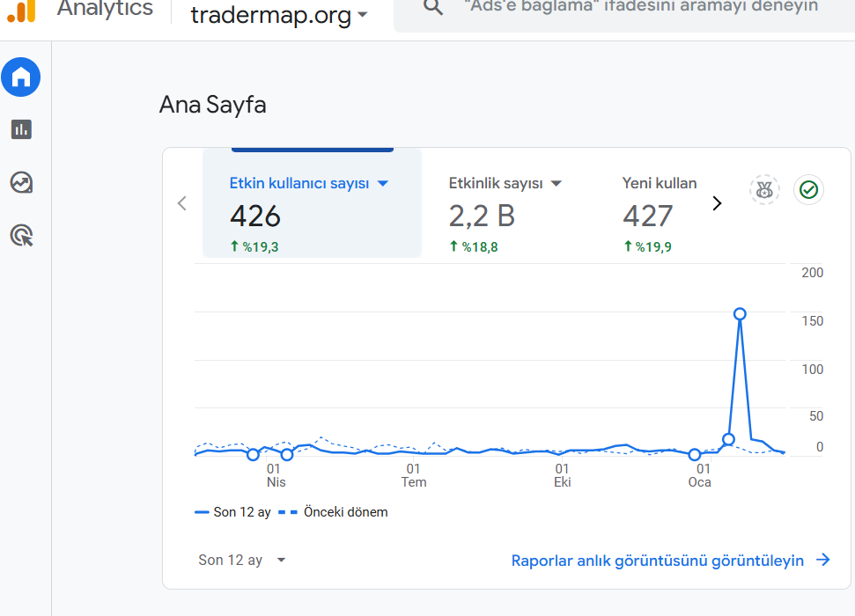Open the Explore icon in sidebar
Viewport: 855px width, 616px height.
point(21,183)
